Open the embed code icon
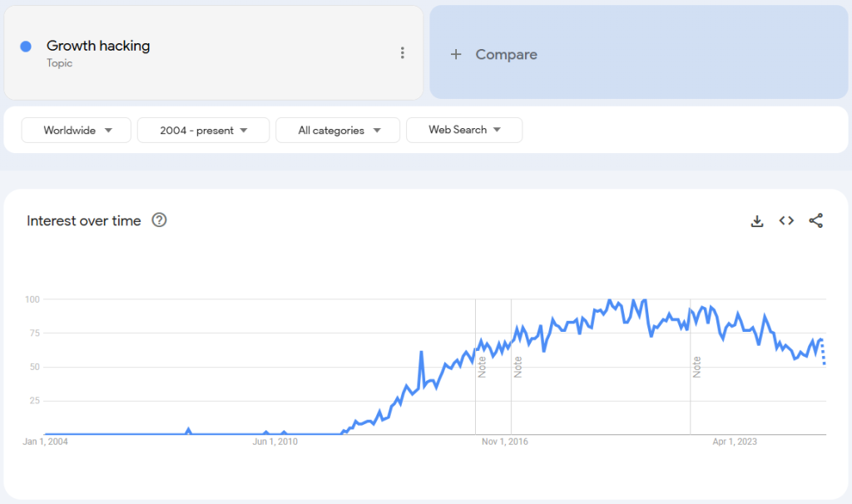 point(786,220)
